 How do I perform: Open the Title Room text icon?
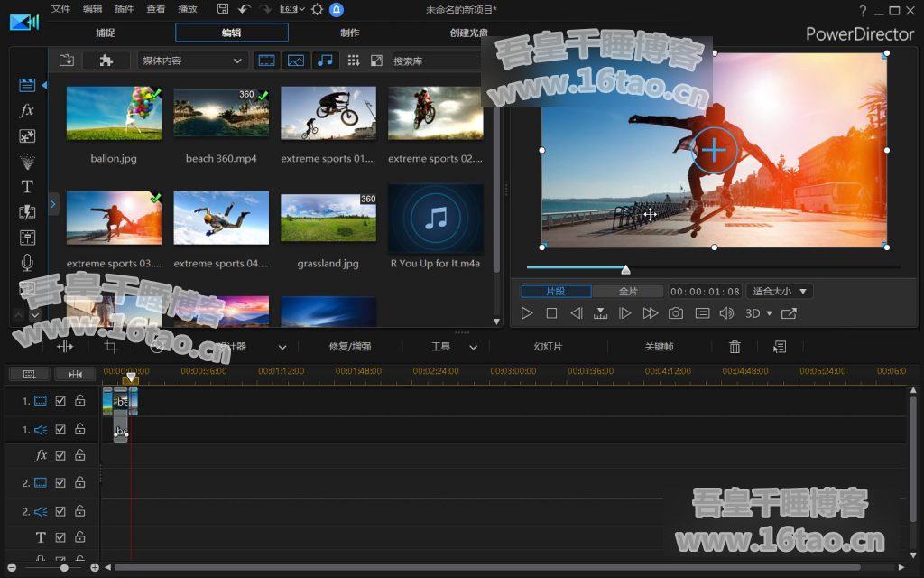tap(27, 187)
